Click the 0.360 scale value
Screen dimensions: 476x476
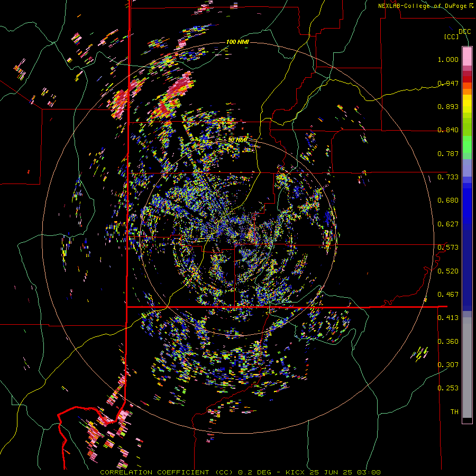click(448, 341)
